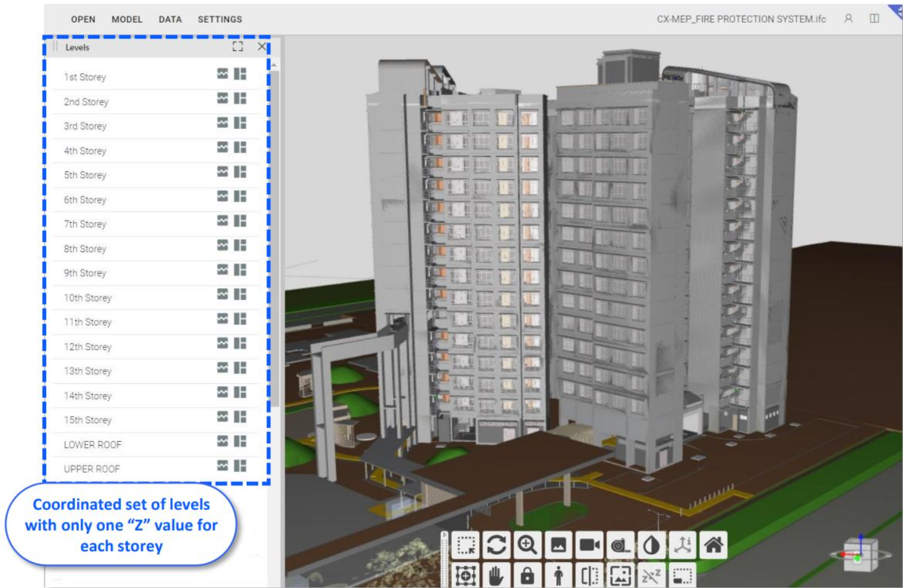Image resolution: width=903 pixels, height=588 pixels.
Task: Select the 7th Storey level
Action: [85, 224]
